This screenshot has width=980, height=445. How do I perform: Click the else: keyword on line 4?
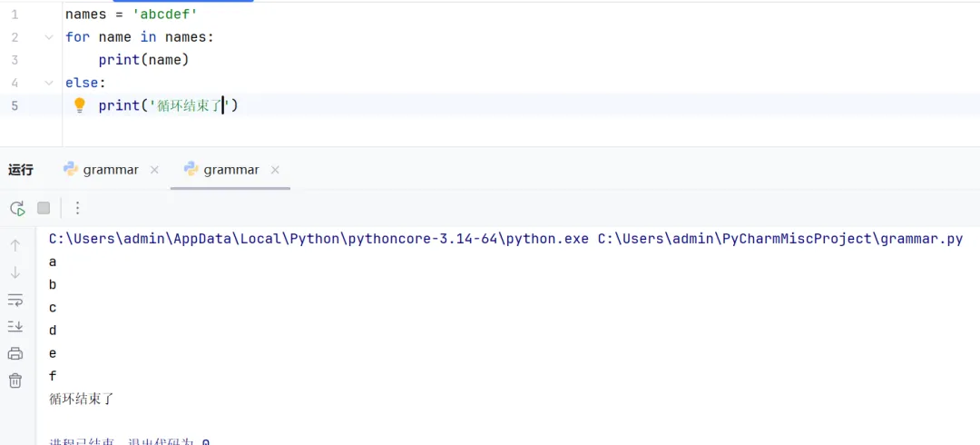click(85, 83)
